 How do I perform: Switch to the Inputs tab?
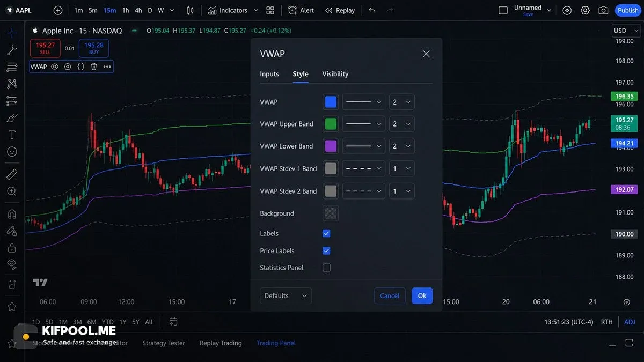pyautogui.click(x=269, y=74)
